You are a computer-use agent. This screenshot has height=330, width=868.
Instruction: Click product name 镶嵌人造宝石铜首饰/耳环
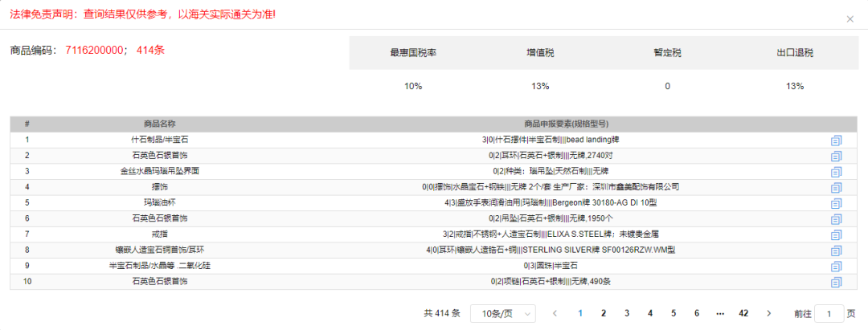coord(159,251)
